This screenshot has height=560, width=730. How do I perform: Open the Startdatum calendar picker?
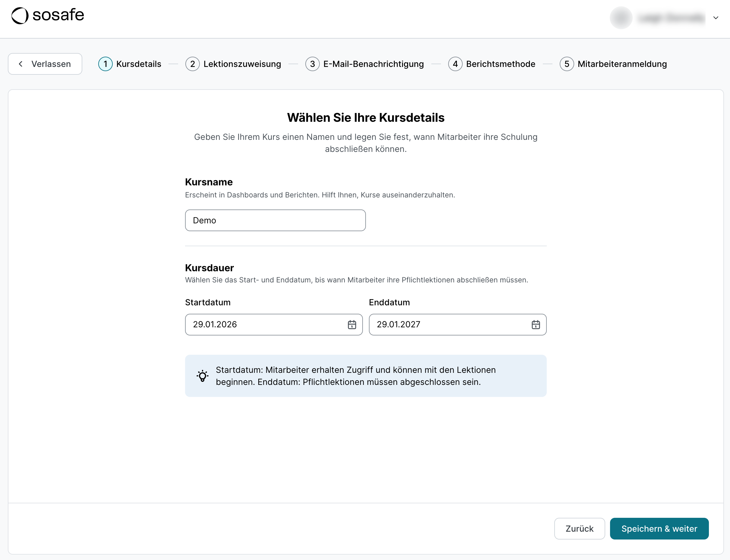[x=352, y=324]
